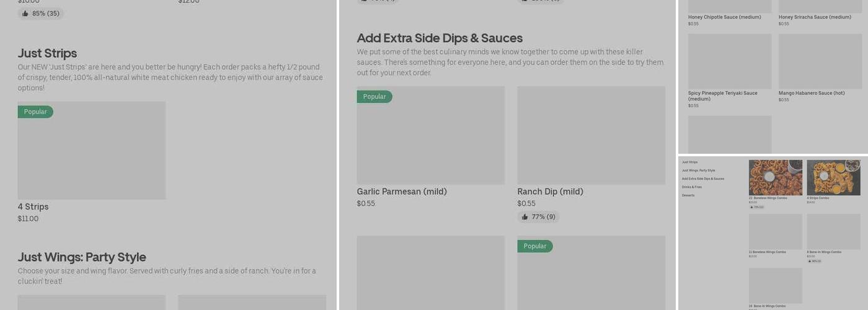Image resolution: width=868 pixels, height=310 pixels.
Task: Select Add Extra Side Dips & Sauces category
Action: pos(702,179)
